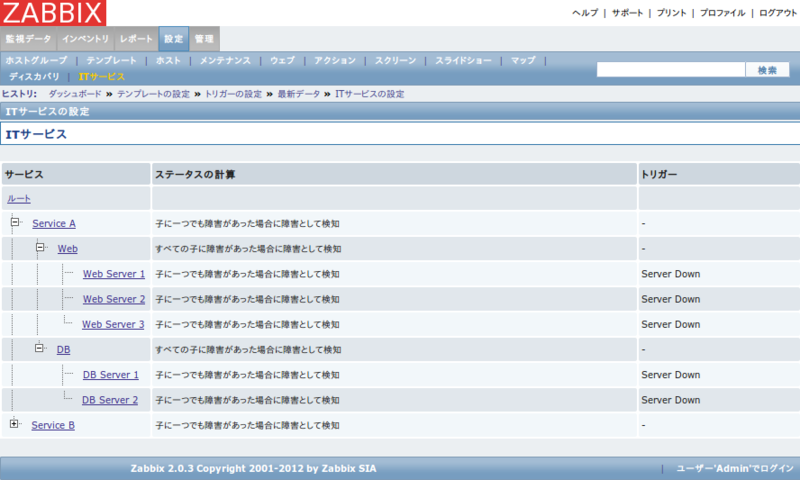Image resolution: width=800 pixels, height=480 pixels.
Task: Open the Web Server 2 link
Action: coord(114,299)
